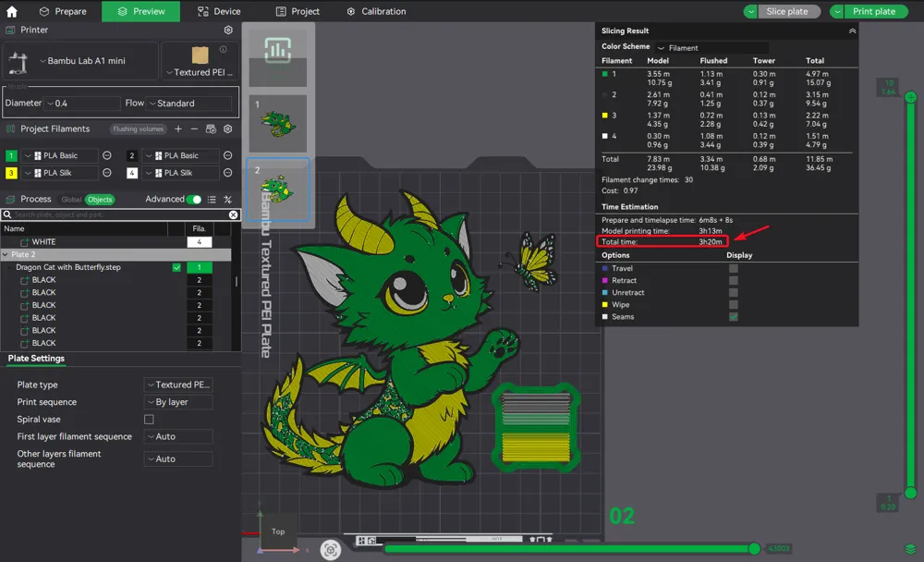Show Wipe display checkbox
This screenshot has height=562, width=924.
pyautogui.click(x=733, y=305)
